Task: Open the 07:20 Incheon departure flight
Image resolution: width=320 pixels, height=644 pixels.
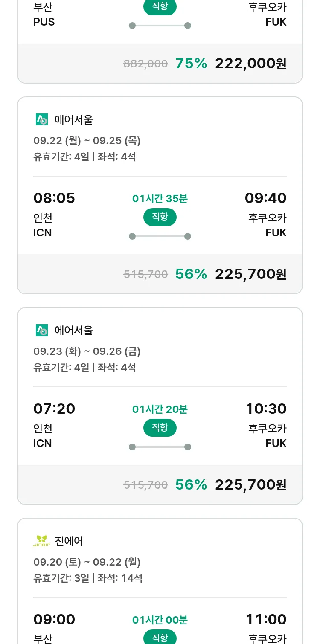Action: click(54, 409)
